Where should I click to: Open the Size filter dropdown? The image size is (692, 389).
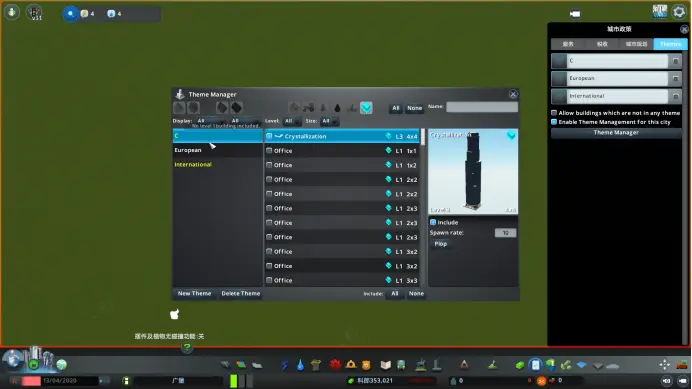329,121
